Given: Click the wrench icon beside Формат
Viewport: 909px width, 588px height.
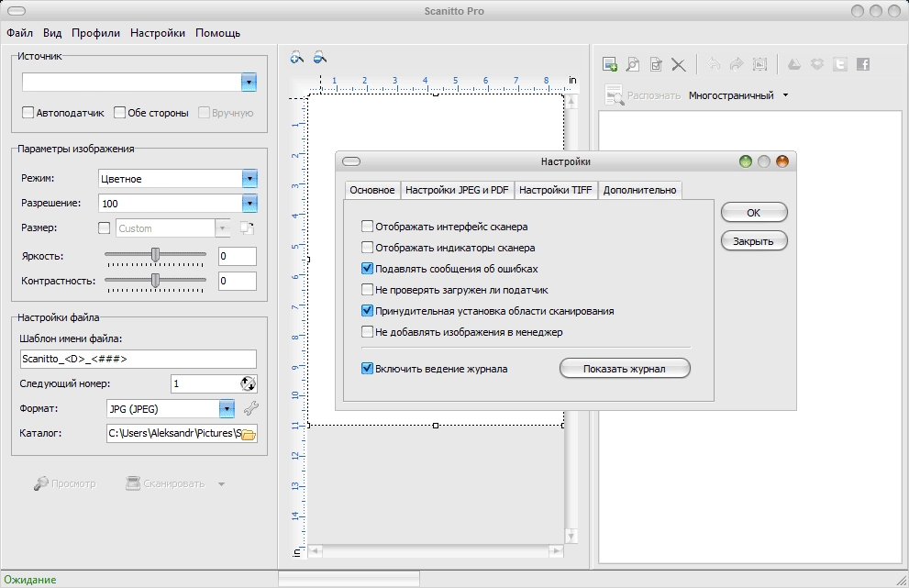Looking at the screenshot, I should [x=251, y=408].
